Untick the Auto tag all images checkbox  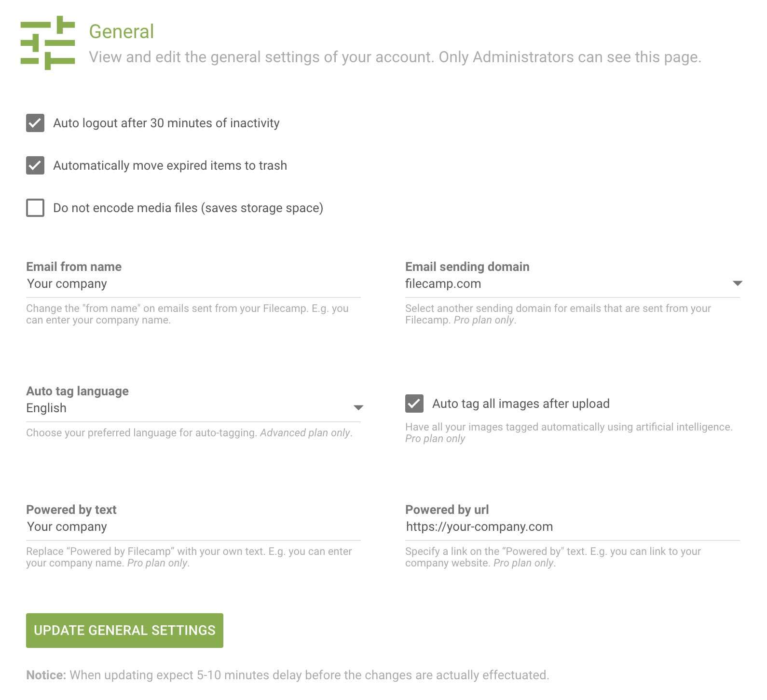[x=414, y=404]
